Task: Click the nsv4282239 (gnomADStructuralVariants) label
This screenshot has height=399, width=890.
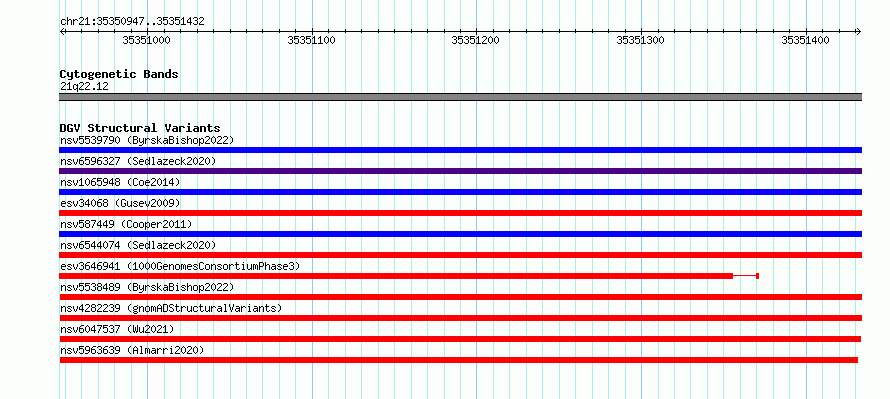Action: click(x=171, y=308)
